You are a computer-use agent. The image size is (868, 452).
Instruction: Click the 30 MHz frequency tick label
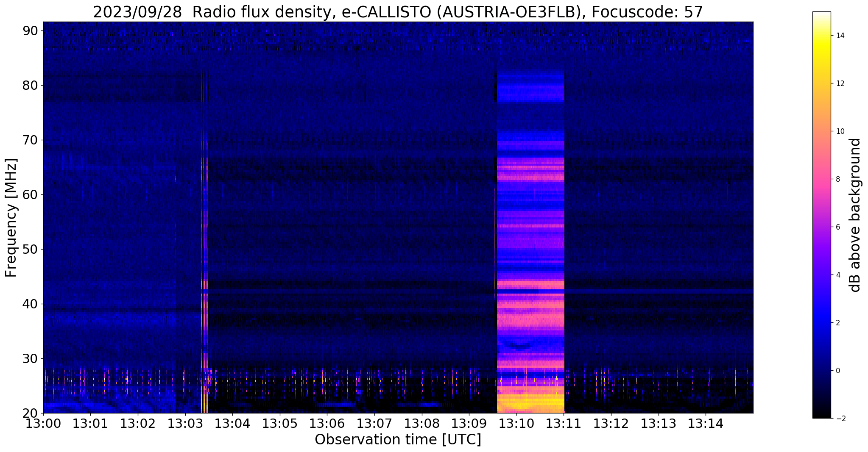click(31, 359)
